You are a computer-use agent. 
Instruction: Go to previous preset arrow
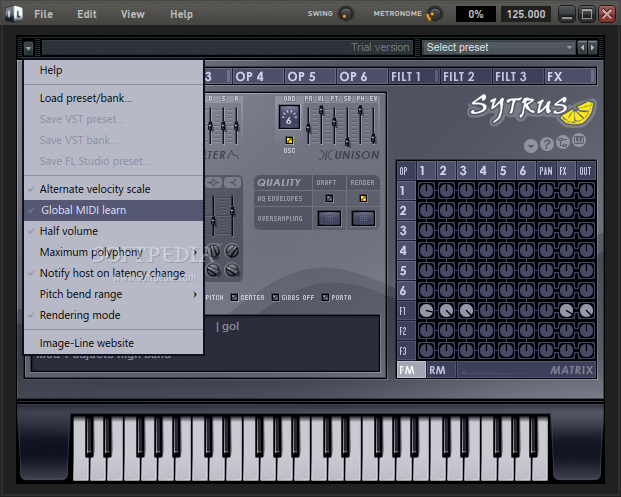(582, 48)
